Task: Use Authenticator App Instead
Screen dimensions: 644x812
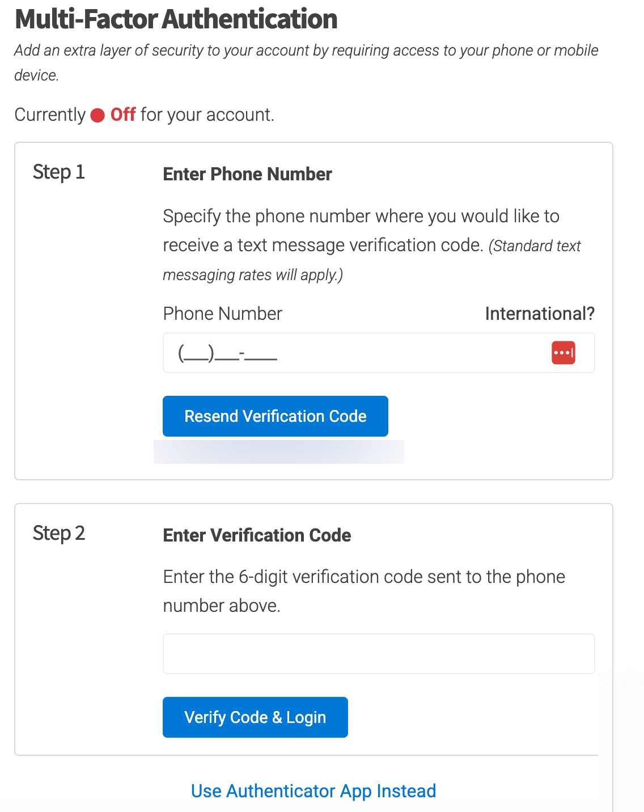Action: click(x=313, y=791)
